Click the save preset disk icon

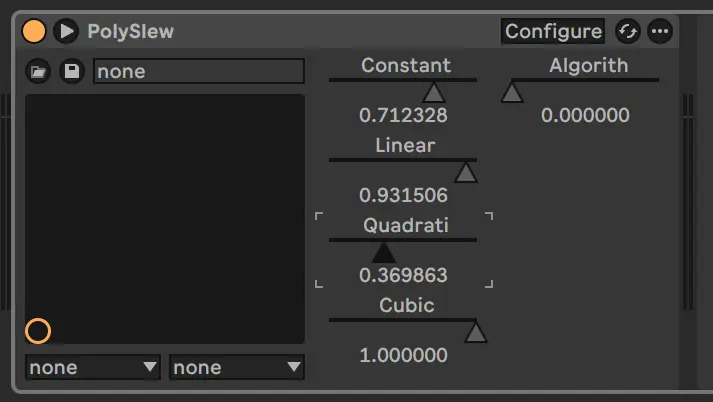click(x=71, y=72)
